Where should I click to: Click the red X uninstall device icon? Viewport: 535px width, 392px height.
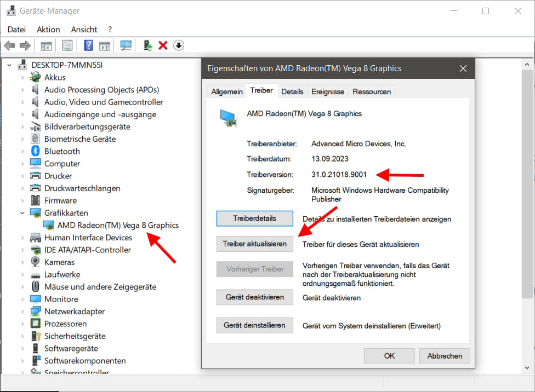click(x=163, y=45)
